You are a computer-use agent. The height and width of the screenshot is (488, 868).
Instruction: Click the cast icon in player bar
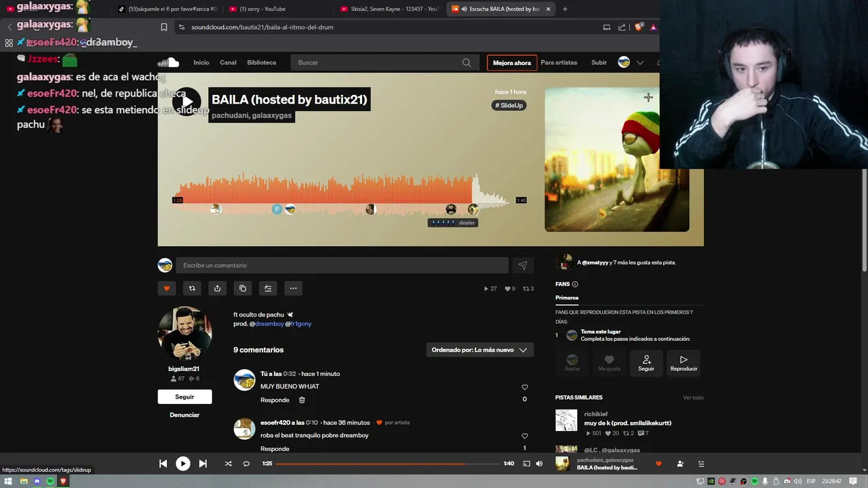[526, 464]
